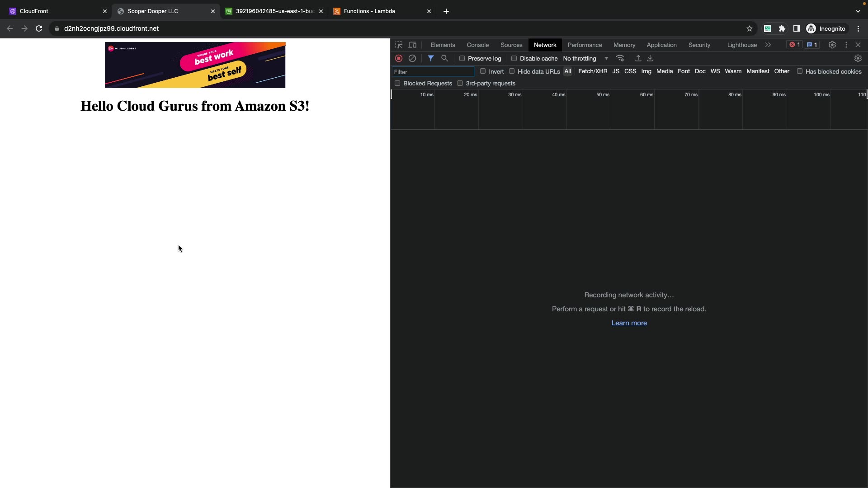Enable Disable cache checkbox
Image resolution: width=868 pixels, height=488 pixels.
click(514, 58)
